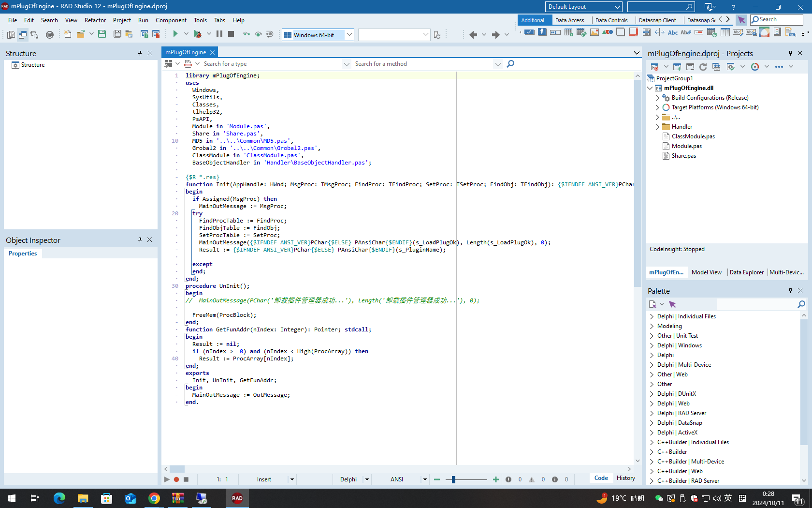Open the Refactor menu
The image size is (812, 508).
tap(95, 20)
